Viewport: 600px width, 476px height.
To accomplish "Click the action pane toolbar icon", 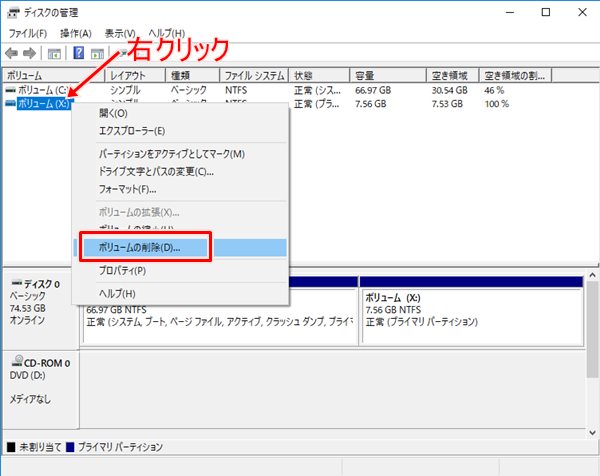I will pos(98,53).
